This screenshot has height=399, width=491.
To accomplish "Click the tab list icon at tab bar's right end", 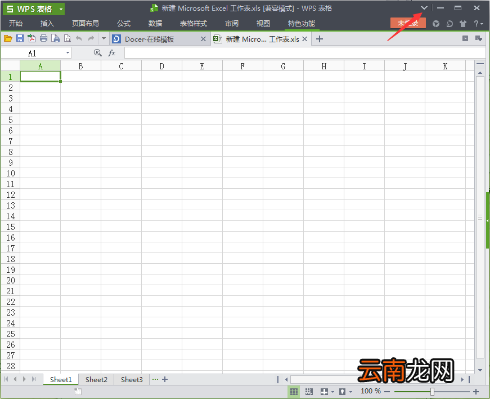I will (478, 39).
